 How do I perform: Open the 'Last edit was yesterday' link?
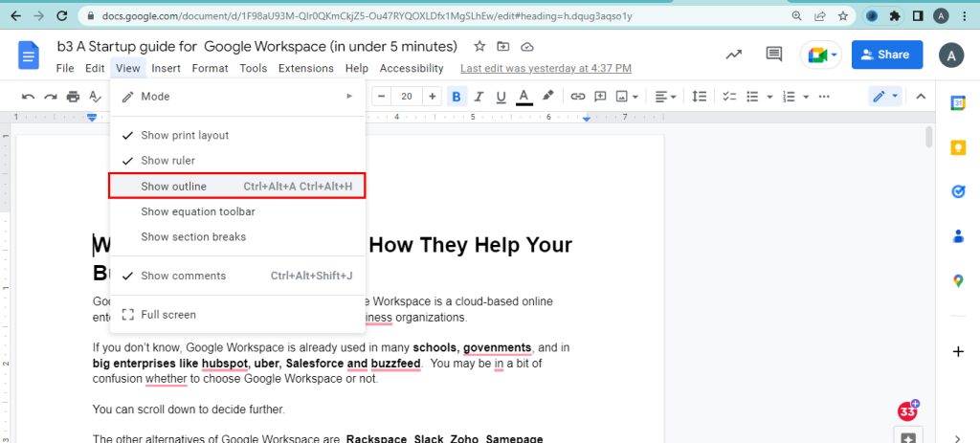pos(546,68)
